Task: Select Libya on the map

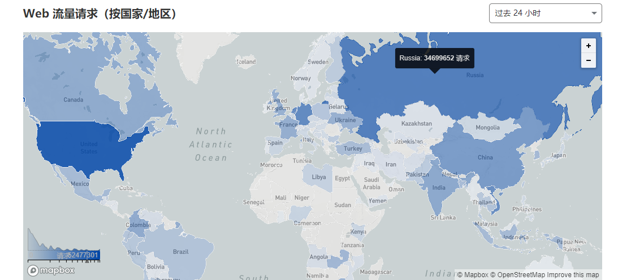Action: click(x=319, y=177)
